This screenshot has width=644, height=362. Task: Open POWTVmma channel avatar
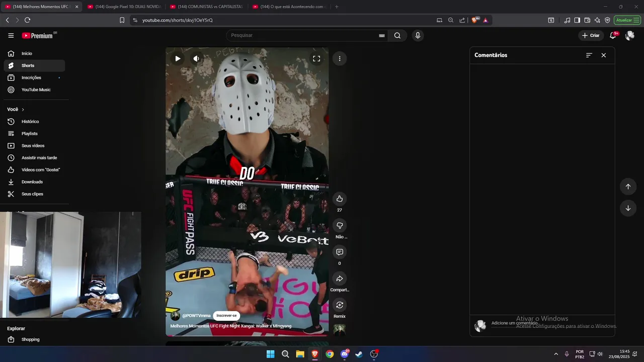(175, 316)
